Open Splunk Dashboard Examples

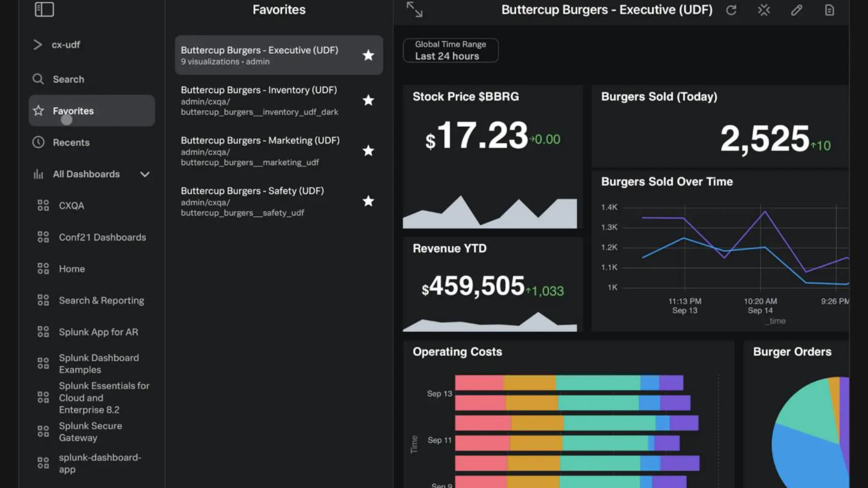(99, 364)
